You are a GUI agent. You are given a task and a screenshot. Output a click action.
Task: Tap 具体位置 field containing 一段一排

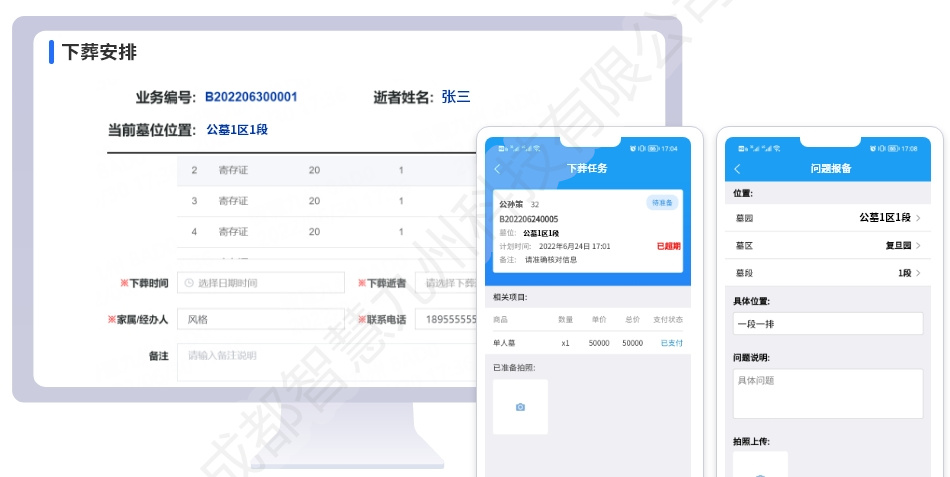(828, 324)
